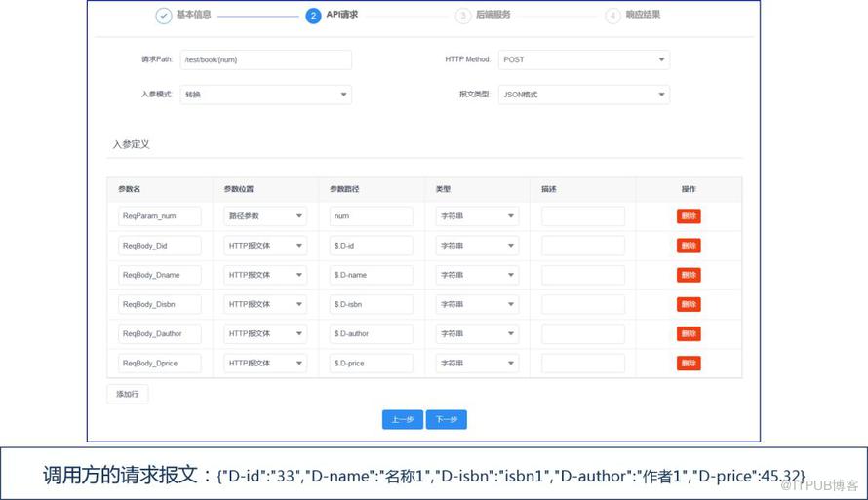868x500 pixels.
Task: Open the 基本信息 step label
Action: pyautogui.click(x=194, y=15)
